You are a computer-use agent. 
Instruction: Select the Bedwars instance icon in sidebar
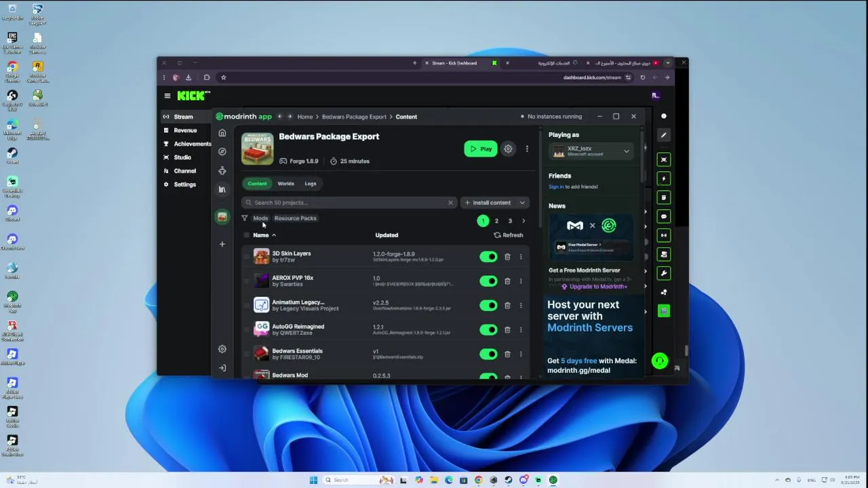222,217
